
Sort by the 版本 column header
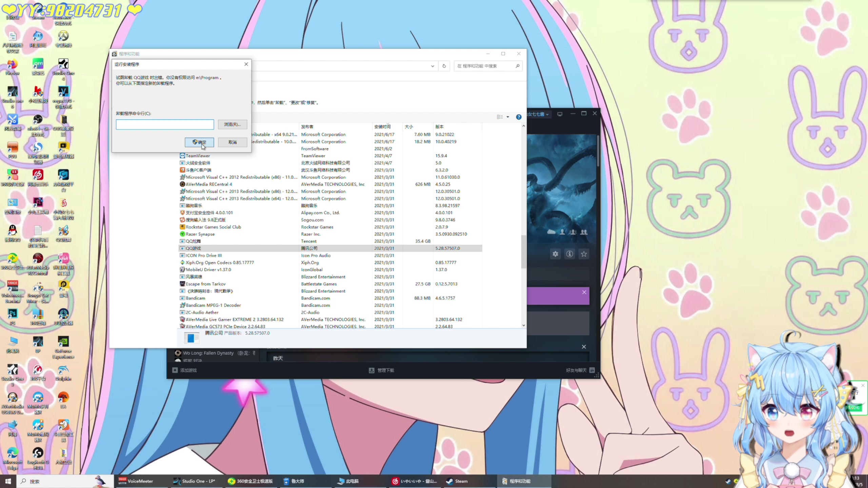tap(457, 126)
